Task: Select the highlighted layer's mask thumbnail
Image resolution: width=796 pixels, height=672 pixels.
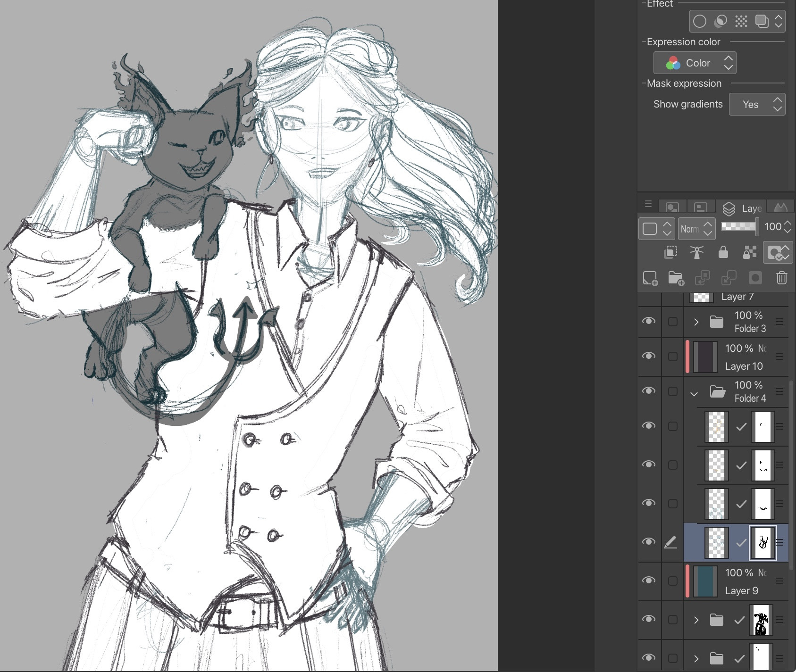Action: 763,543
